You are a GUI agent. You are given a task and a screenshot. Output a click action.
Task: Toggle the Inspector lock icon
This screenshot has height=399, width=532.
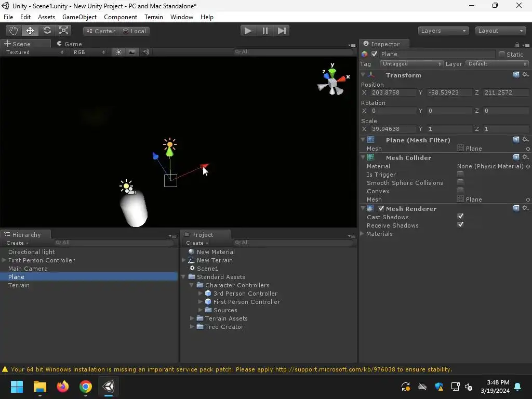(517, 45)
